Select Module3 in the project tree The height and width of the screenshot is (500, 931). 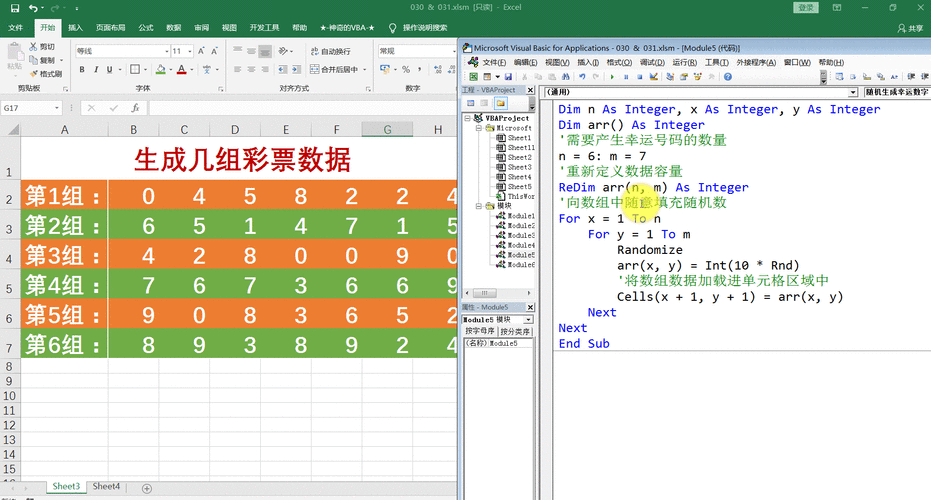point(520,235)
